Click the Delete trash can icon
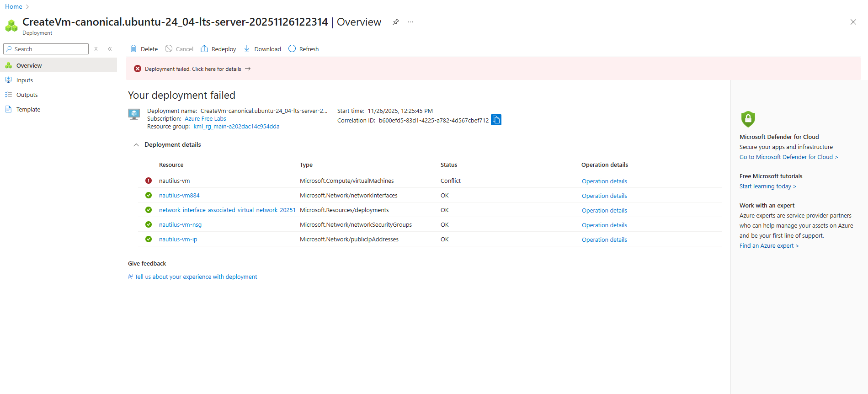Screen dimensions: 868x394 point(133,49)
